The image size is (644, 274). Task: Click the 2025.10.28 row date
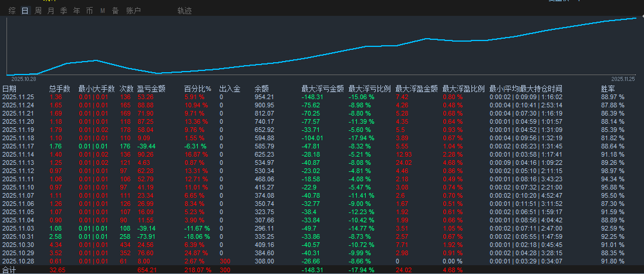pyautogui.click(x=18, y=261)
